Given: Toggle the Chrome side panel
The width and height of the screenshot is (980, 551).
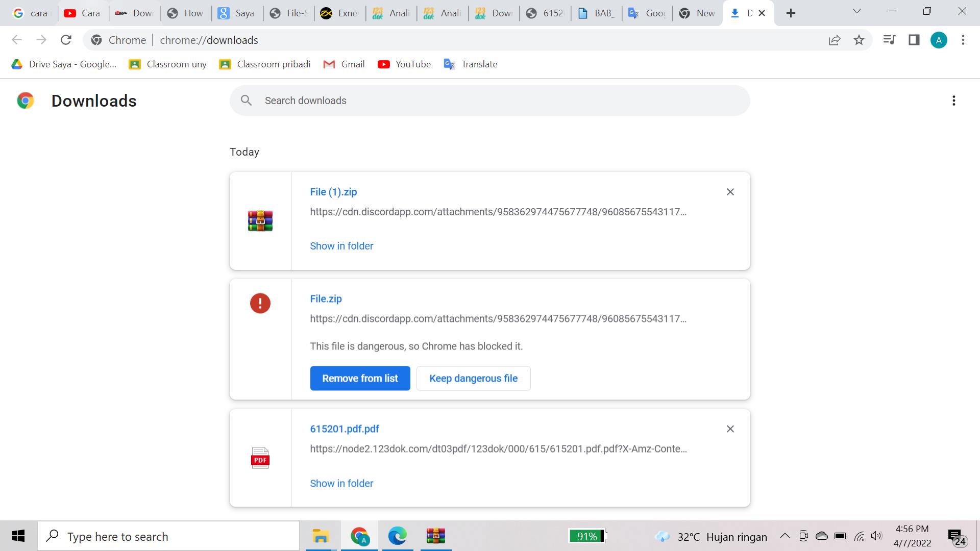Looking at the screenshot, I should click(x=914, y=40).
